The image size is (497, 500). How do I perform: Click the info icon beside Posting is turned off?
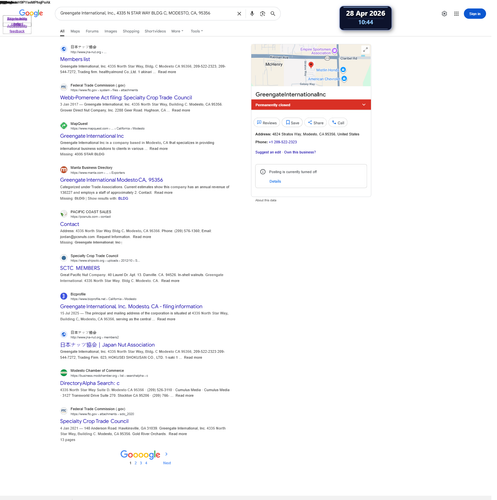point(263,172)
